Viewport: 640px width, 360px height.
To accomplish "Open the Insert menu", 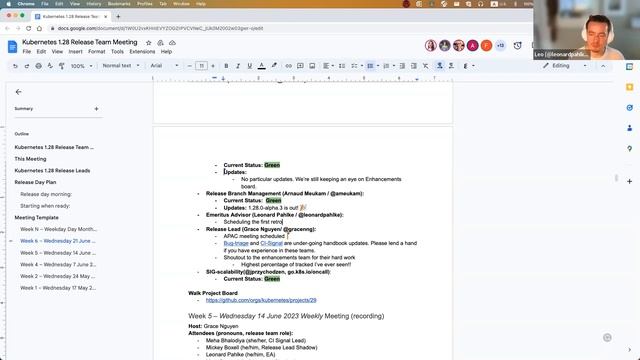I will [x=76, y=52].
